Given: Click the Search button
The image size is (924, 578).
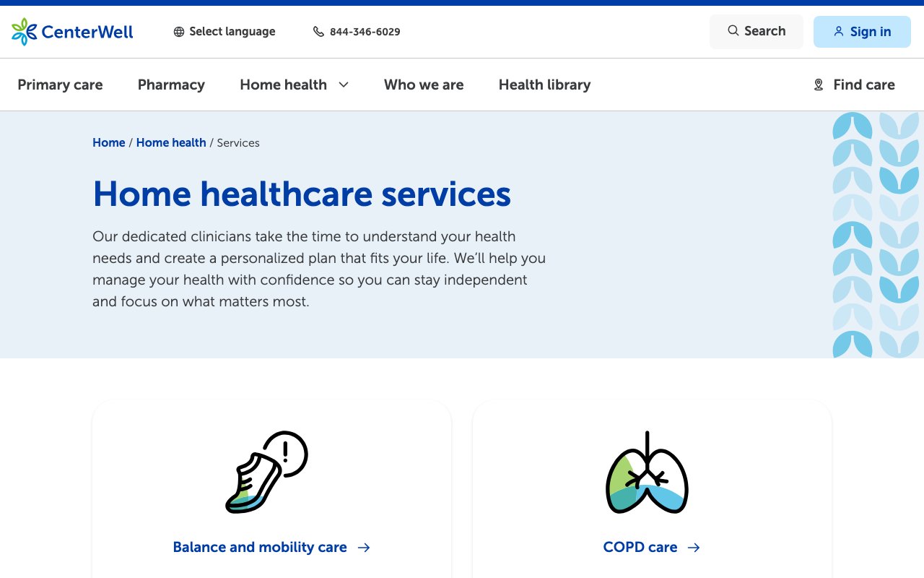Looking at the screenshot, I should [x=757, y=31].
